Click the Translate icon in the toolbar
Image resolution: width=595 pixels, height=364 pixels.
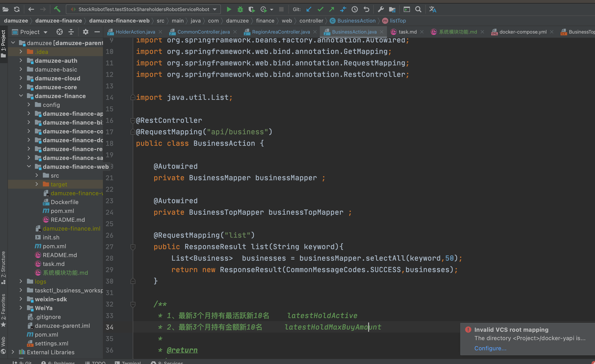432,9
